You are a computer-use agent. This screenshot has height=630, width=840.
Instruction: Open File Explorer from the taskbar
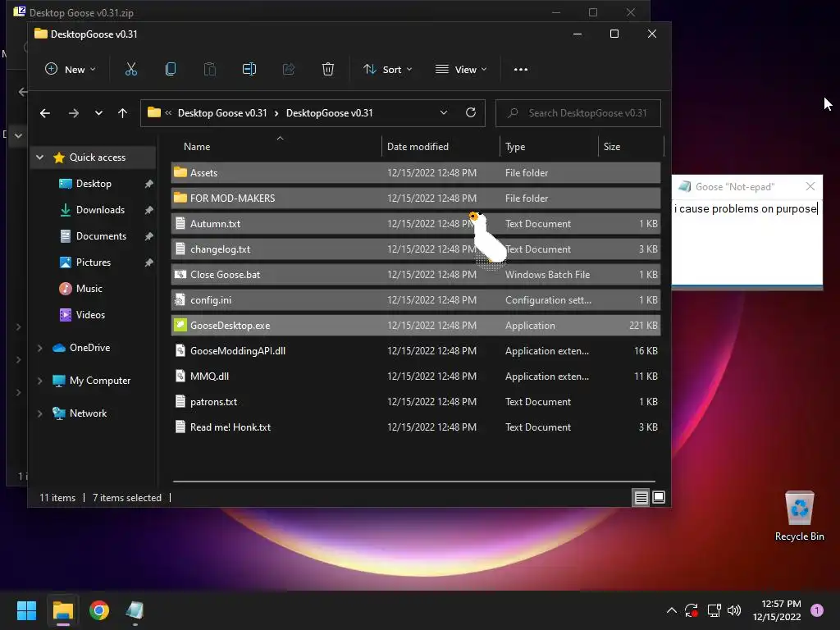[62, 610]
